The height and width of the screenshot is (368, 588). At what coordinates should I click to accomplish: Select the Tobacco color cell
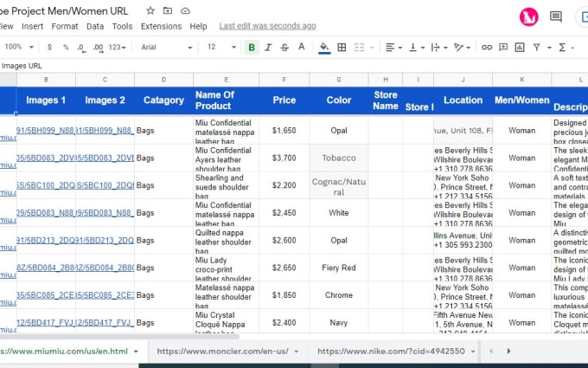click(x=339, y=158)
